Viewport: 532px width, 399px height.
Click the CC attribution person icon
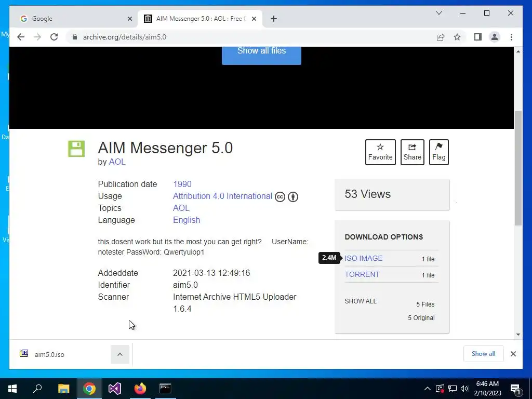click(x=293, y=197)
